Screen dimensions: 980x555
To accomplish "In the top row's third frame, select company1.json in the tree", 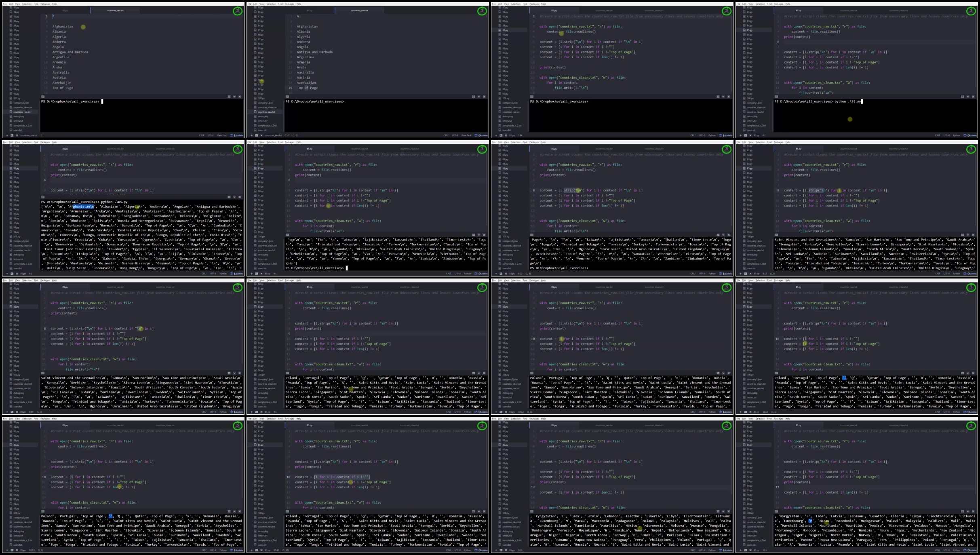I will (508, 103).
